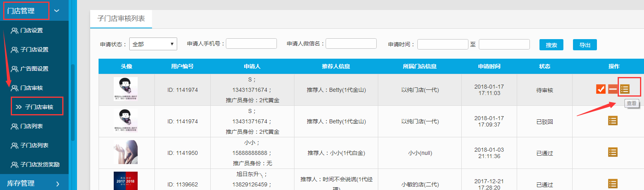
Task: Click phone number 13829126459
Action: (x=250, y=184)
